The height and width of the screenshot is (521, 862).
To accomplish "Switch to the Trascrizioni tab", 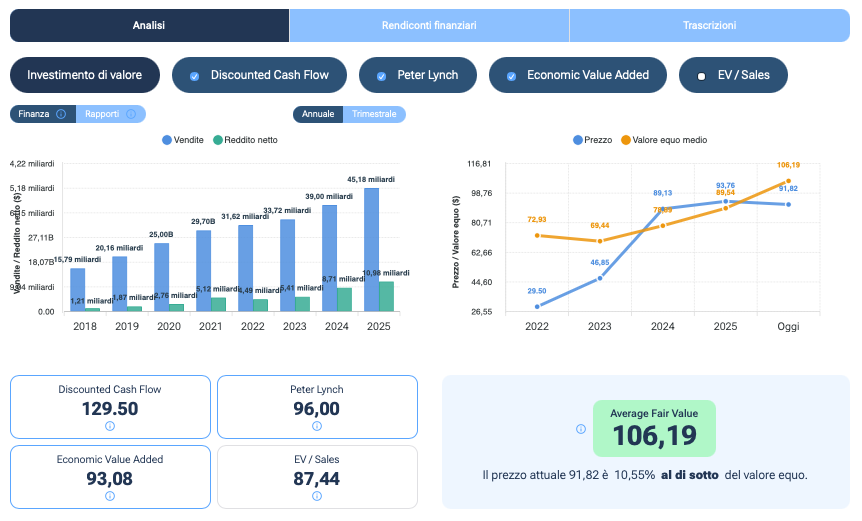I will (709, 25).
